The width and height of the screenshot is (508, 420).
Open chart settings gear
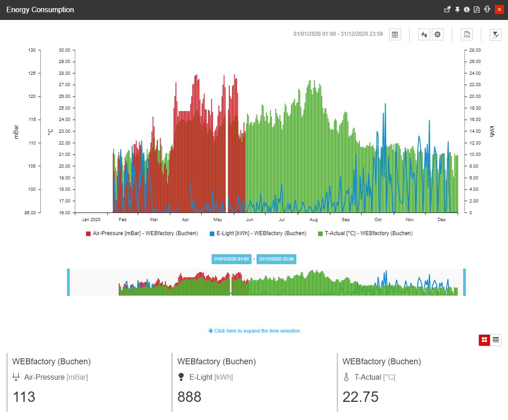click(x=437, y=34)
